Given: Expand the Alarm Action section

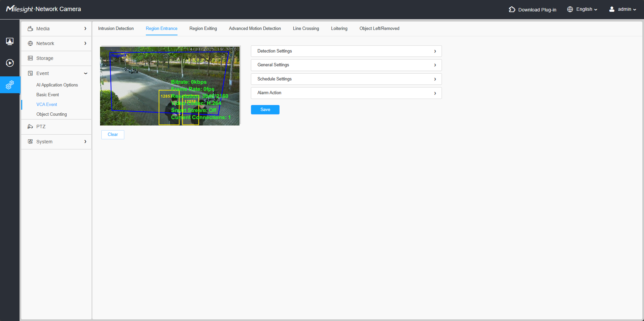Looking at the screenshot, I should click(346, 93).
